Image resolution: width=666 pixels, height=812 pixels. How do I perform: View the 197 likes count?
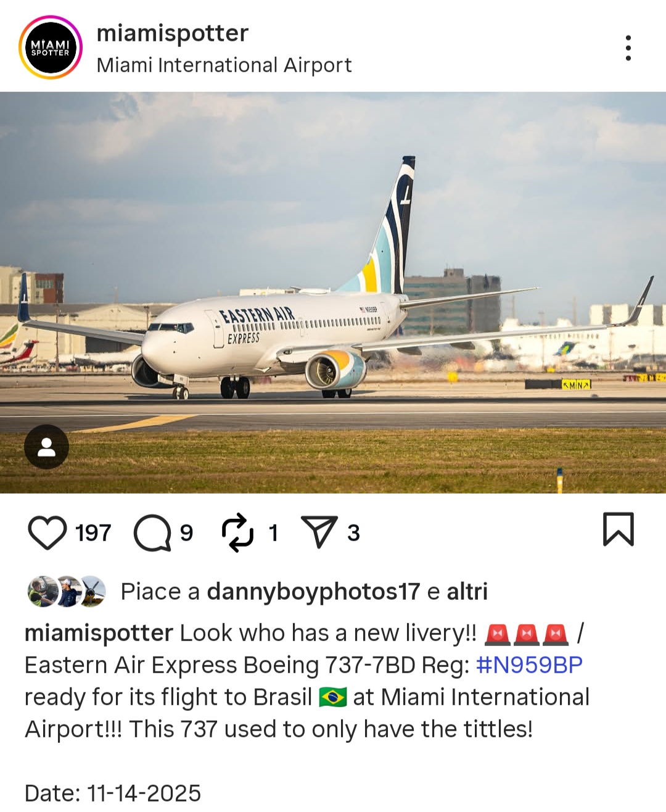(x=93, y=532)
